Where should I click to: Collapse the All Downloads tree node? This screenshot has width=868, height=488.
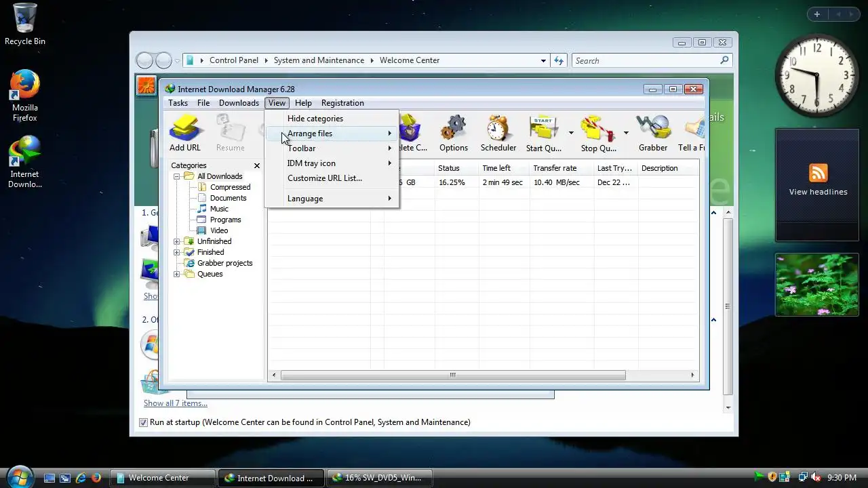pyautogui.click(x=177, y=176)
